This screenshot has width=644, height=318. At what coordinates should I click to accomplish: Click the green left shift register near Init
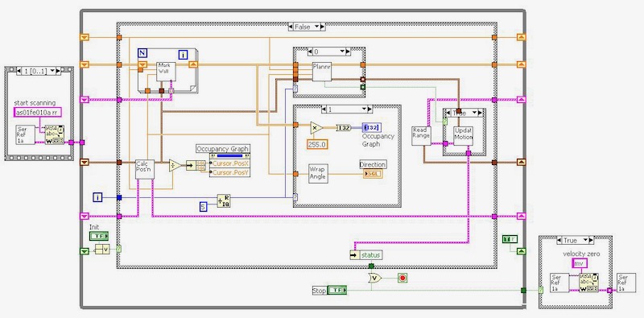85,251
